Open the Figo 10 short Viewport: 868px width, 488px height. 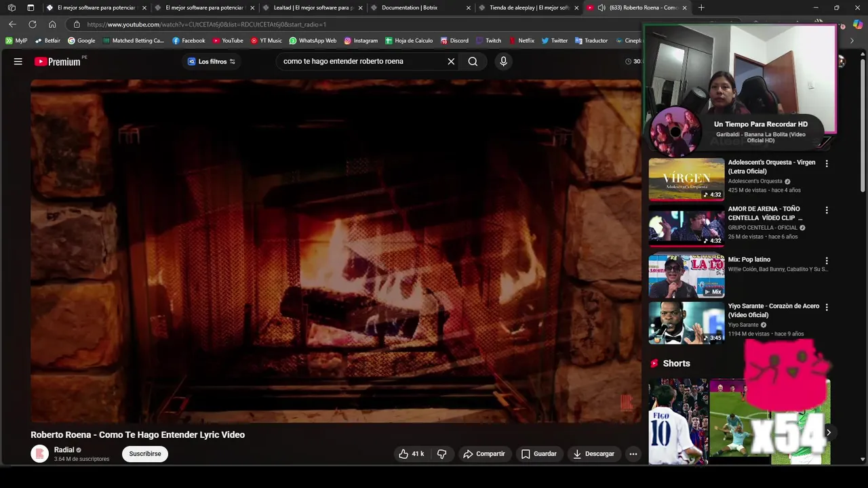point(678,422)
